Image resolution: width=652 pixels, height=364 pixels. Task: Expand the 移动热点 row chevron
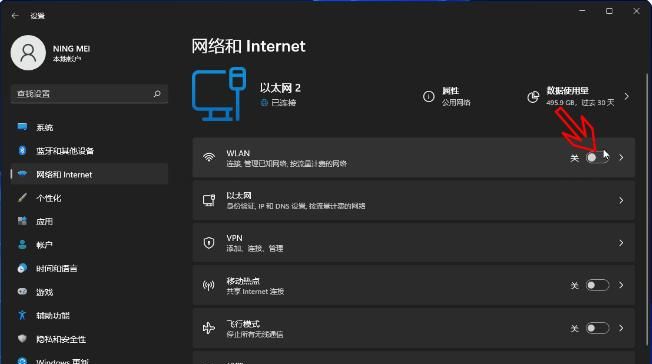tap(621, 285)
